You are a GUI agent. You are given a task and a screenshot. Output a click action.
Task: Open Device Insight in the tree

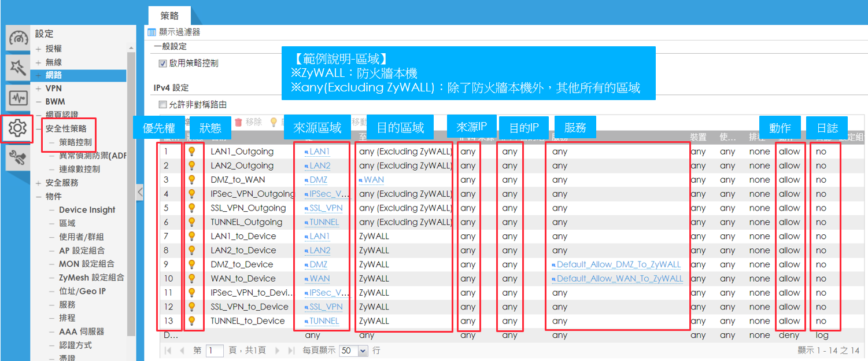pos(87,210)
